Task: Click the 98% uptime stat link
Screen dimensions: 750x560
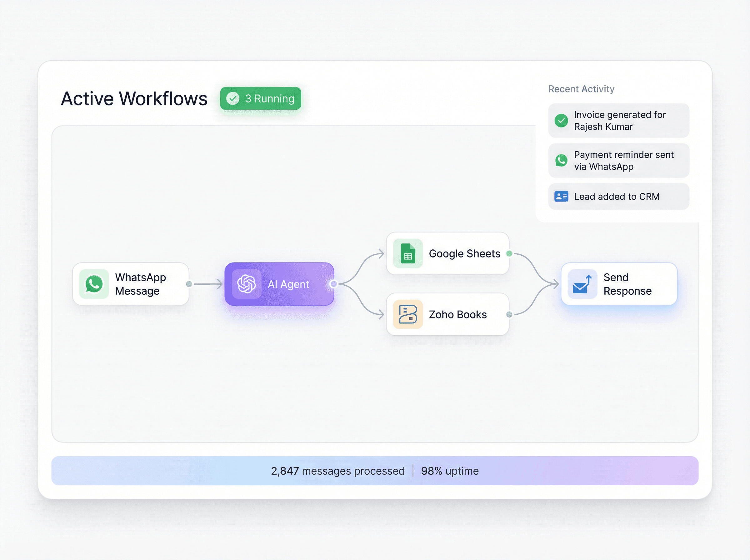Action: point(449,471)
